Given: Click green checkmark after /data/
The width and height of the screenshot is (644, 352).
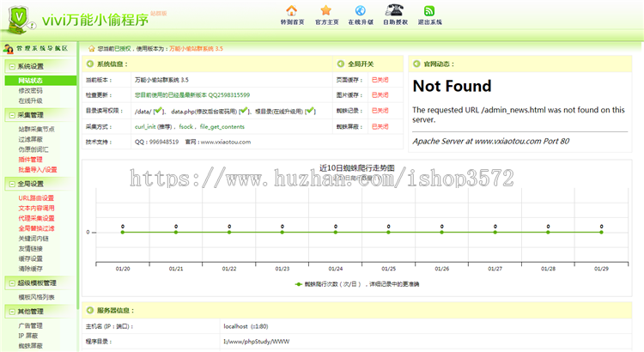Looking at the screenshot, I should pos(158,111).
